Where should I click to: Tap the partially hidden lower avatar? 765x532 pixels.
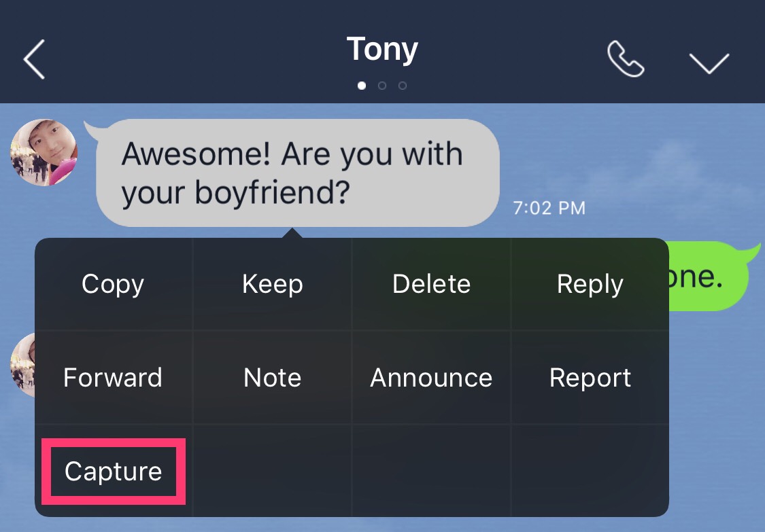[x=22, y=365]
